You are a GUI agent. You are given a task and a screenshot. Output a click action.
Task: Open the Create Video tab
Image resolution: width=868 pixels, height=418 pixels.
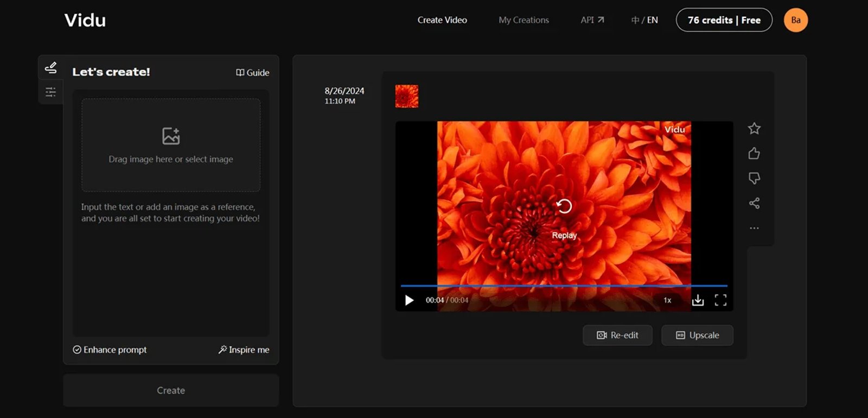[442, 20]
